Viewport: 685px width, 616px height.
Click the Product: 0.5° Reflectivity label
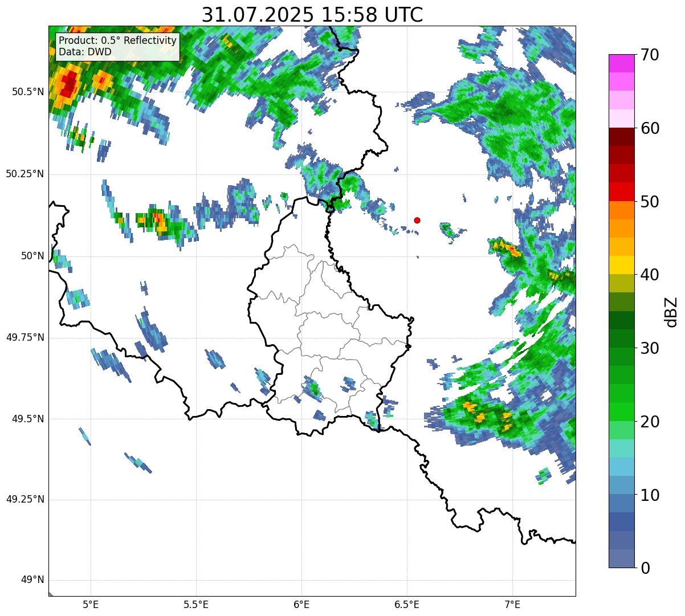(117, 40)
